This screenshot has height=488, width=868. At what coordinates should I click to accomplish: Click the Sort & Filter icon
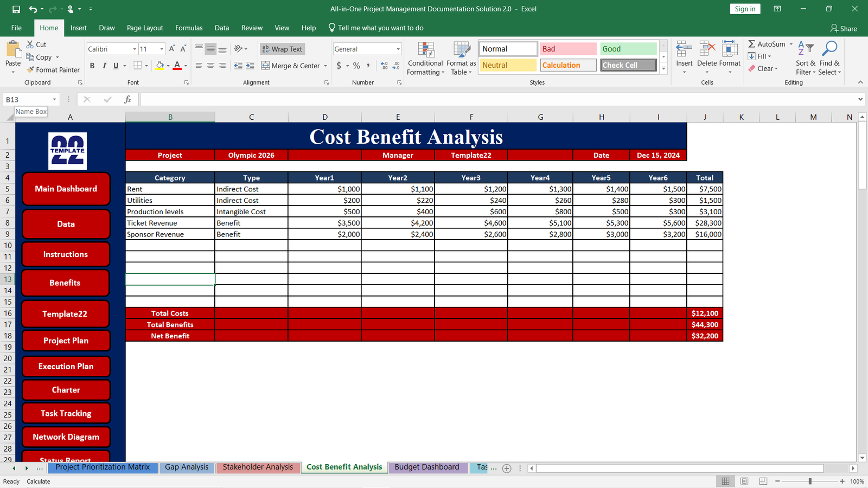(x=806, y=49)
